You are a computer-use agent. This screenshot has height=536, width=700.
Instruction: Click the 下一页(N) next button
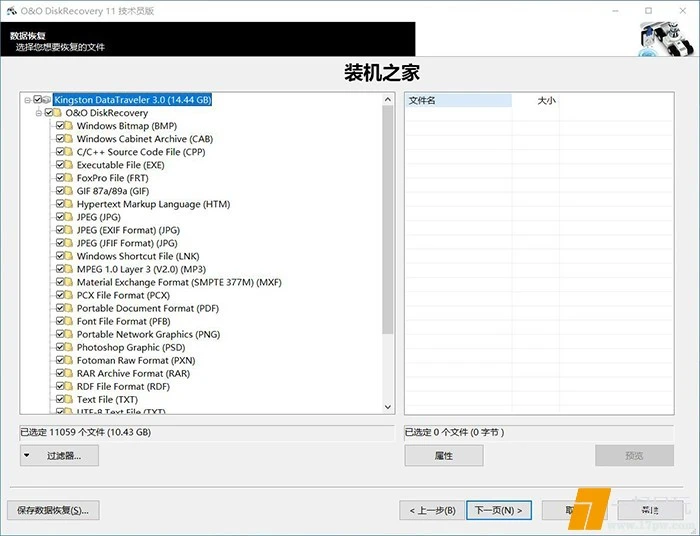coord(498,510)
